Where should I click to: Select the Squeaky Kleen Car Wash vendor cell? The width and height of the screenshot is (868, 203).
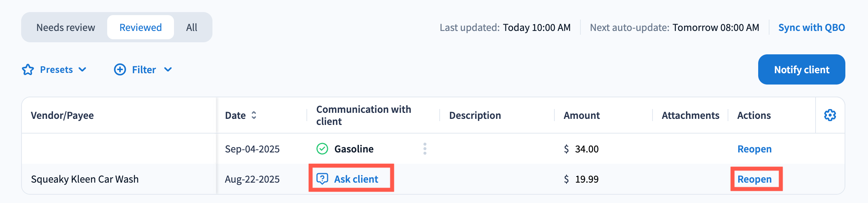click(x=85, y=179)
